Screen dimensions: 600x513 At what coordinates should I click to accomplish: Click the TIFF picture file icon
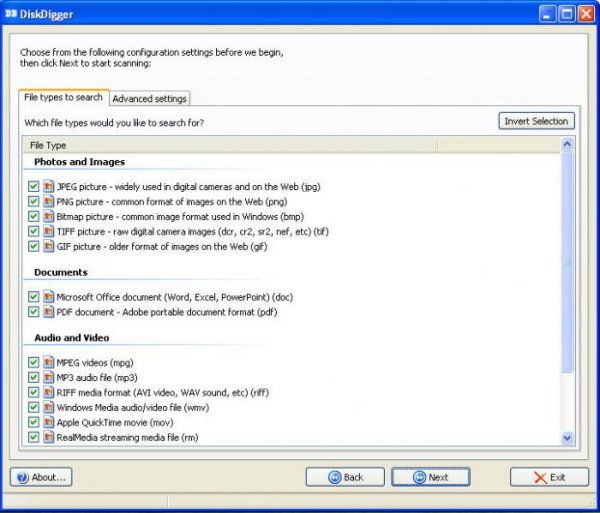click(48, 231)
